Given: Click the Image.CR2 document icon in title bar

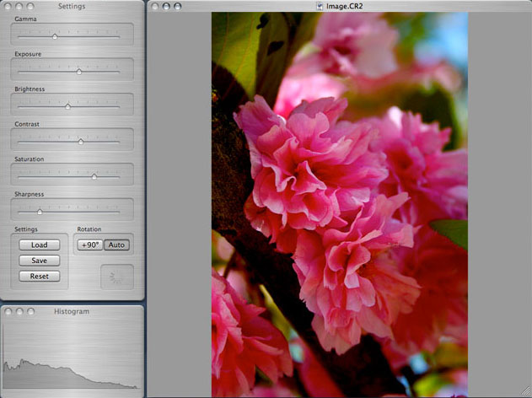Looking at the screenshot, I should point(320,6).
